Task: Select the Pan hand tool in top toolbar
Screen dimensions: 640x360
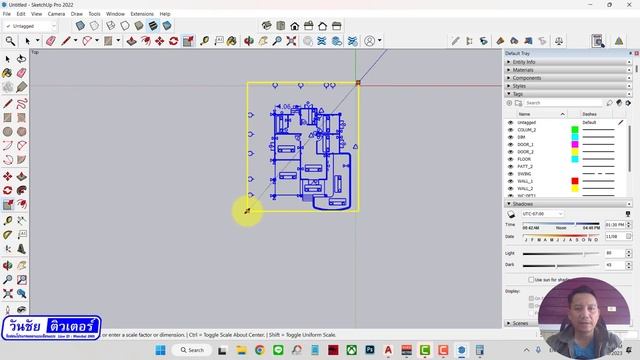Action: 263,41
